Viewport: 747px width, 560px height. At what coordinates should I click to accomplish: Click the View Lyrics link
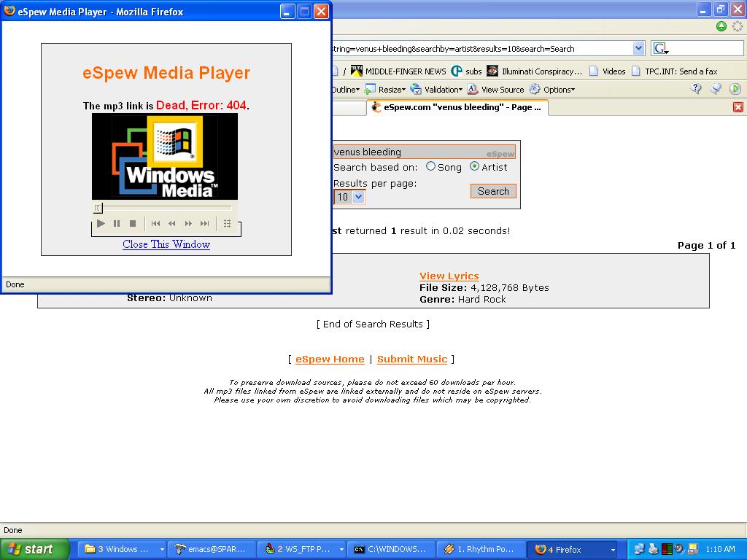click(x=449, y=276)
